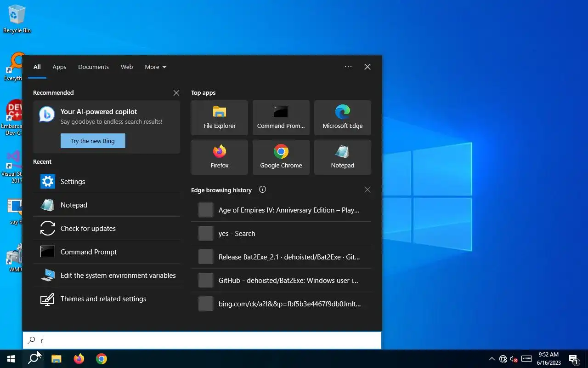Launch Firefox tile in Top apps
This screenshot has width=588, height=368.
(220, 157)
